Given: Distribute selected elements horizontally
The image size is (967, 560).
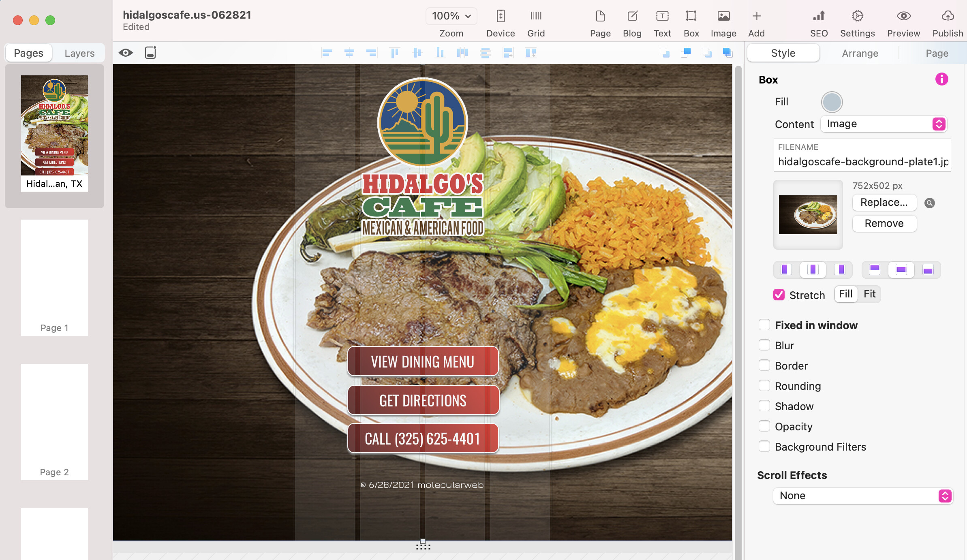Looking at the screenshot, I should point(462,53).
